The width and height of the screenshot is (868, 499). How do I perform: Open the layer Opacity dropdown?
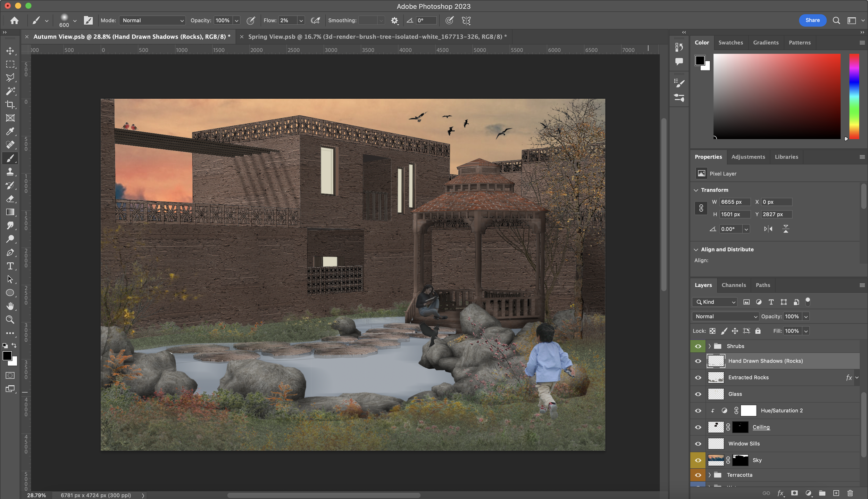click(806, 317)
